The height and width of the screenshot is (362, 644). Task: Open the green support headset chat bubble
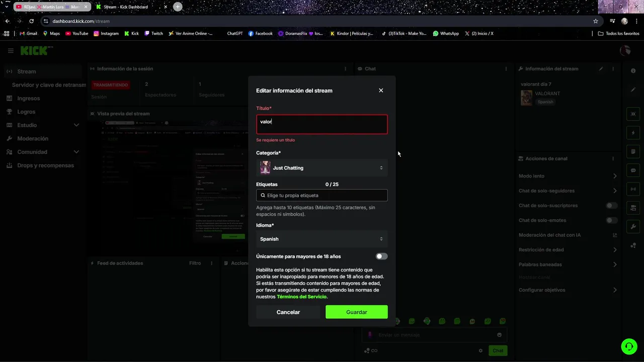[629, 346]
